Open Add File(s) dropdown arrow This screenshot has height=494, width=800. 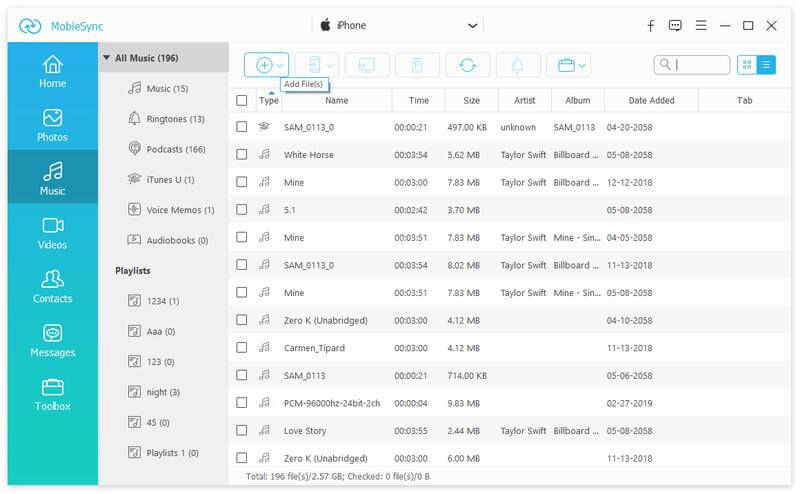[280, 66]
